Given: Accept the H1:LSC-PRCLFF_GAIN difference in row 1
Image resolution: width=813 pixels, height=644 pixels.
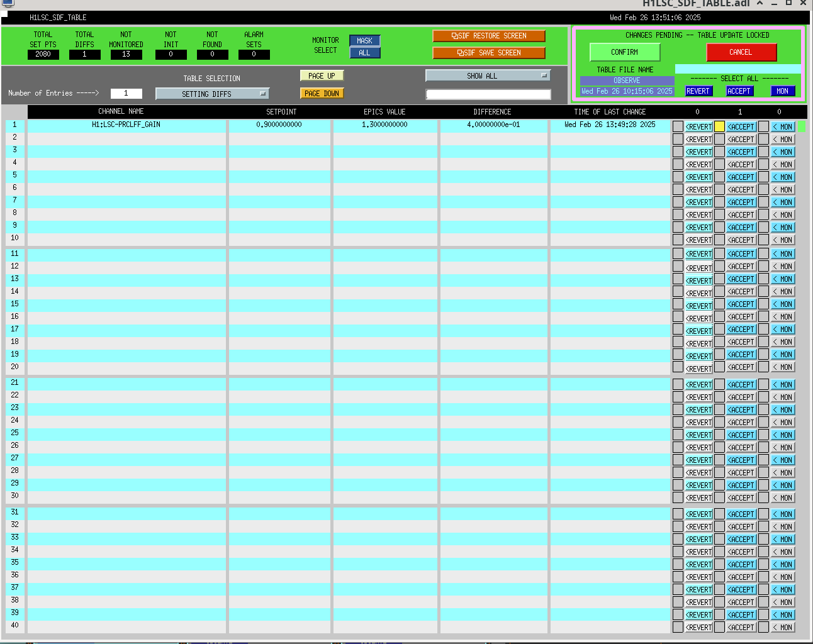Looking at the screenshot, I should (x=742, y=126).
